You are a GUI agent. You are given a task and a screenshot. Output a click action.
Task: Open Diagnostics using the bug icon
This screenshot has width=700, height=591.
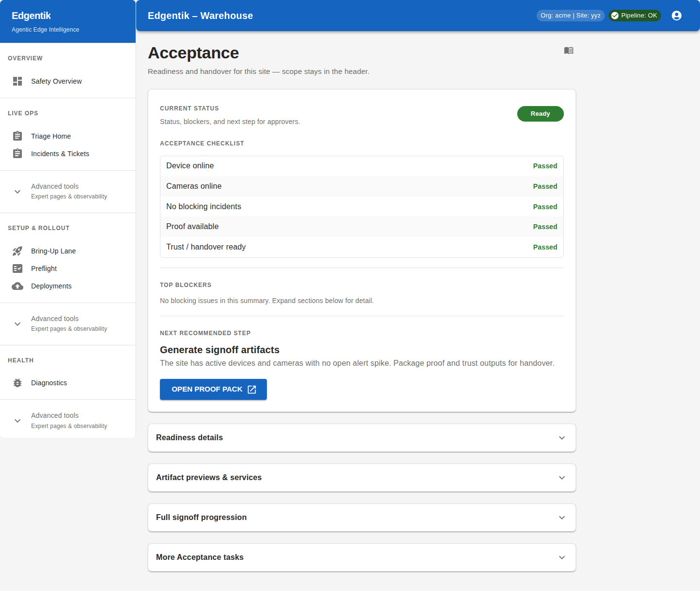click(x=17, y=383)
